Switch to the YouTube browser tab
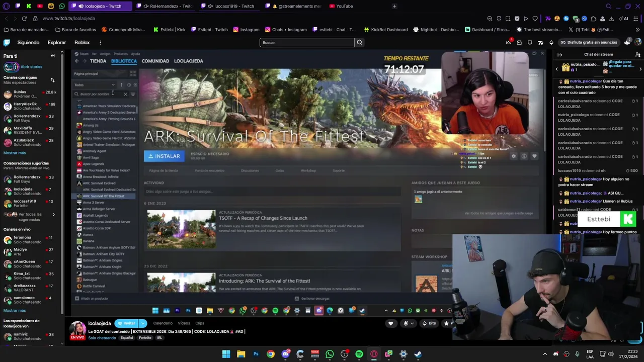The image size is (644, 362). 341,6
